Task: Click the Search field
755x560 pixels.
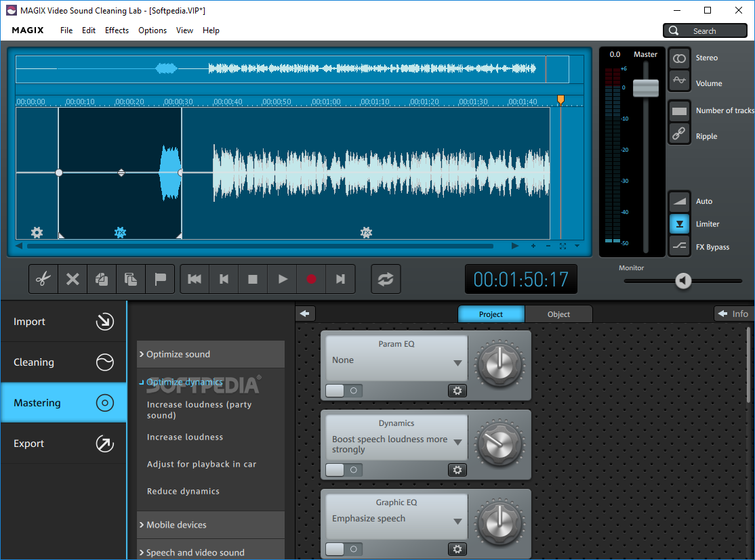Action: click(x=705, y=30)
